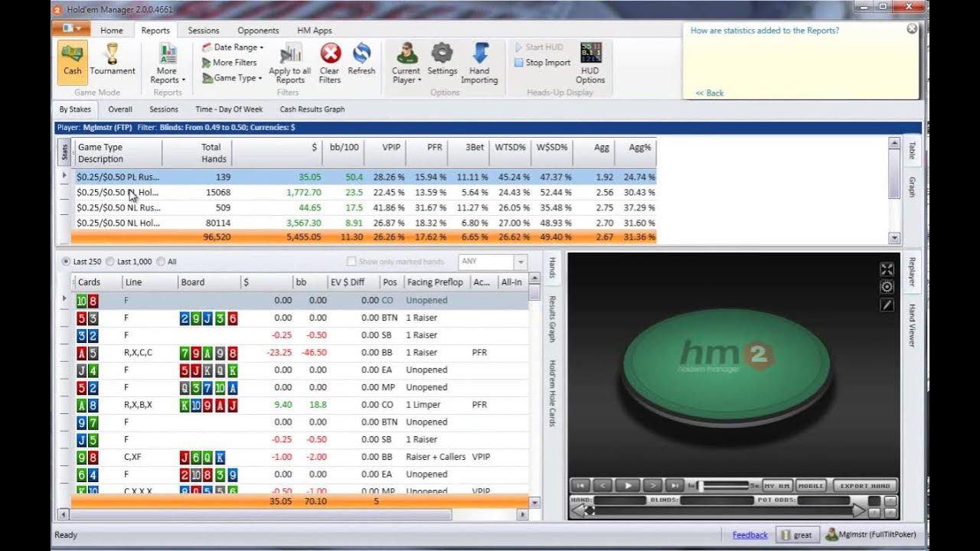Apply filters to all reports
This screenshot has width=980, height=551.
pos(290,64)
